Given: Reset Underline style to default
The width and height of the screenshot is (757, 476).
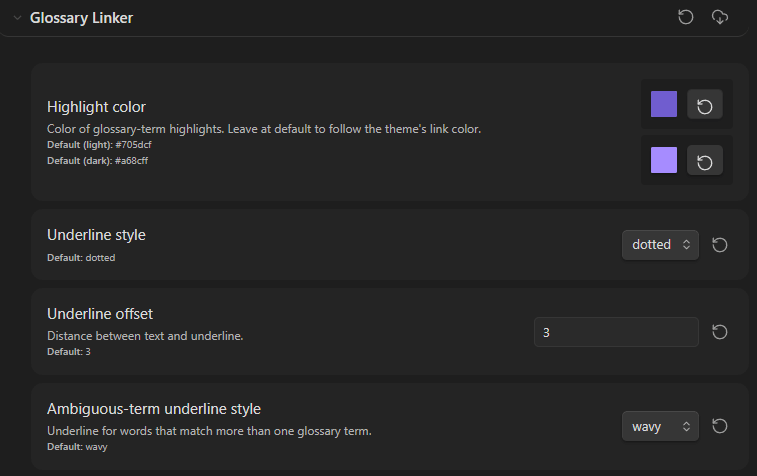Looking at the screenshot, I should pyautogui.click(x=720, y=245).
